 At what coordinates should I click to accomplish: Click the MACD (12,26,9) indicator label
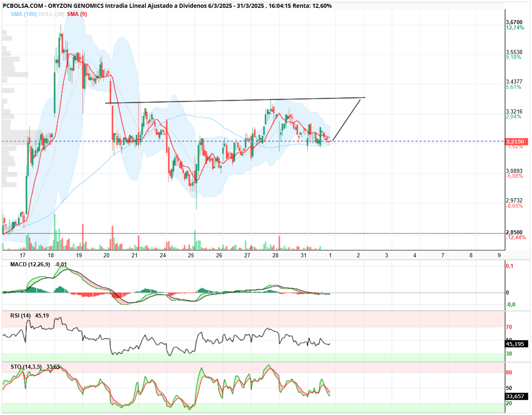coord(30,264)
